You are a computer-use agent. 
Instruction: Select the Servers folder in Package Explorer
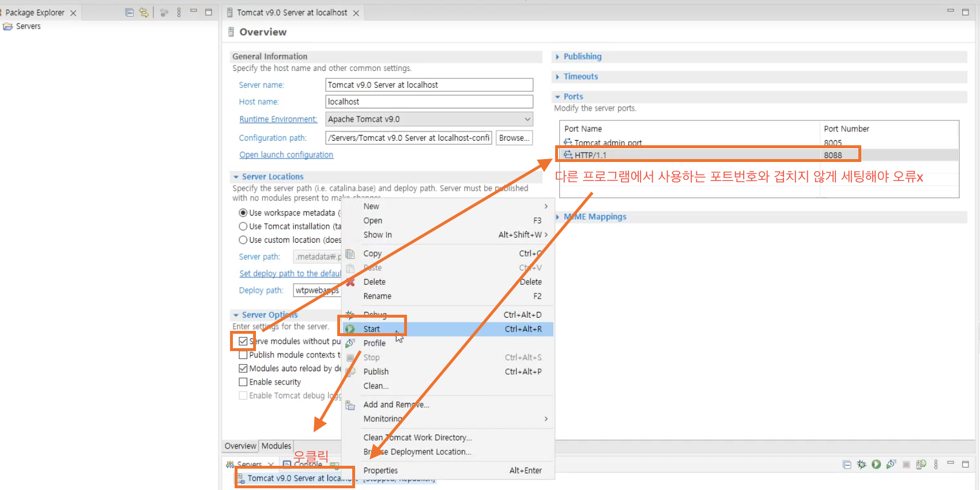[x=22, y=26]
